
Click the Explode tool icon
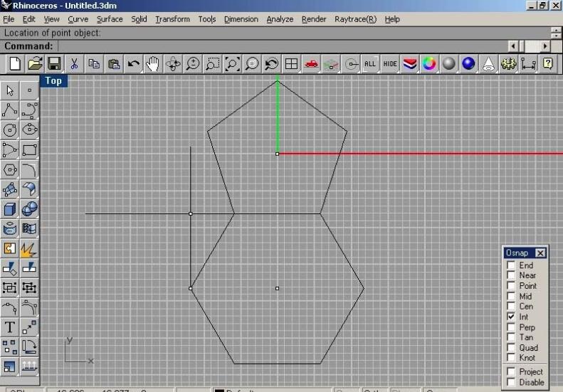pyautogui.click(x=29, y=249)
